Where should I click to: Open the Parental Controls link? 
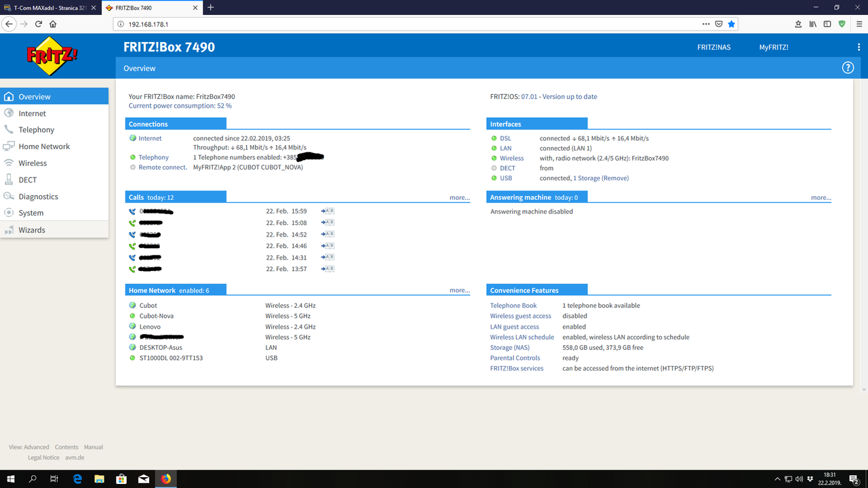tap(515, 358)
